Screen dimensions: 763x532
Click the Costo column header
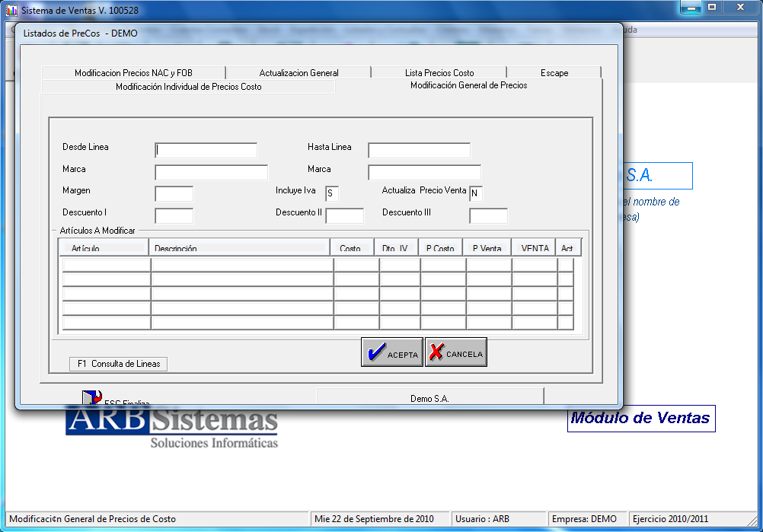(x=353, y=248)
